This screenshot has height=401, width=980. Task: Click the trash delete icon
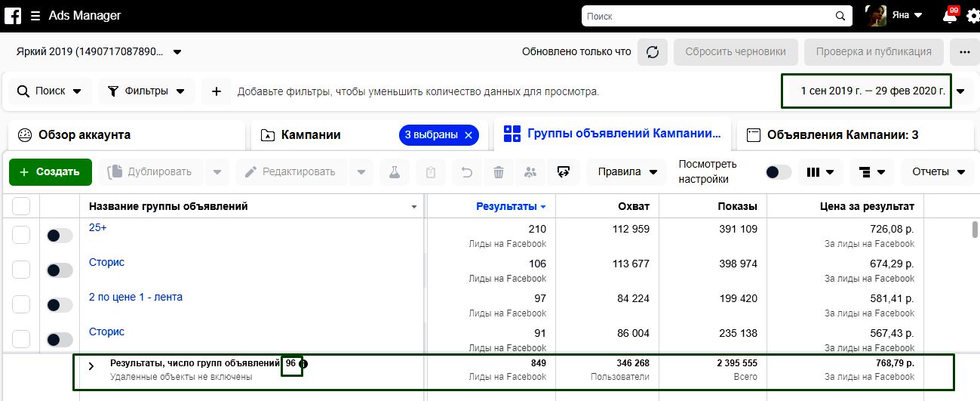499,172
